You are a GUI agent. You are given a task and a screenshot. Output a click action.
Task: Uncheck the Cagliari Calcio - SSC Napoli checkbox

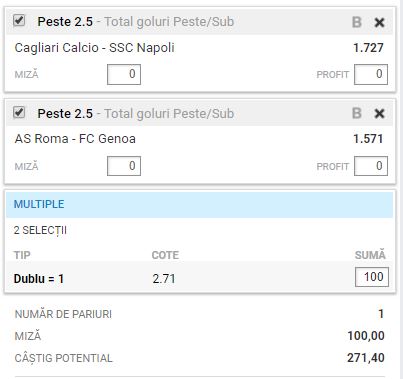pos(19,21)
